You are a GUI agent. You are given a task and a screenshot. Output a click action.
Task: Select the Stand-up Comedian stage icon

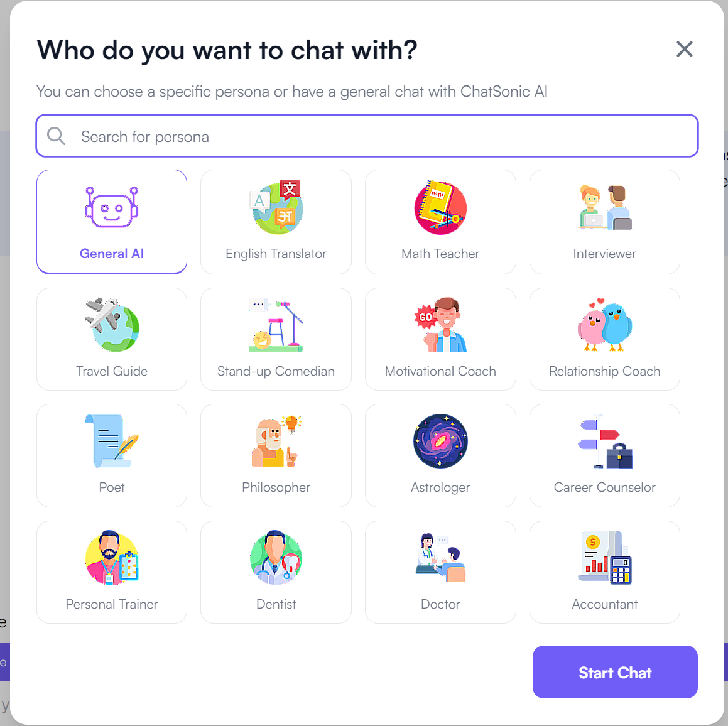pyautogui.click(x=276, y=325)
